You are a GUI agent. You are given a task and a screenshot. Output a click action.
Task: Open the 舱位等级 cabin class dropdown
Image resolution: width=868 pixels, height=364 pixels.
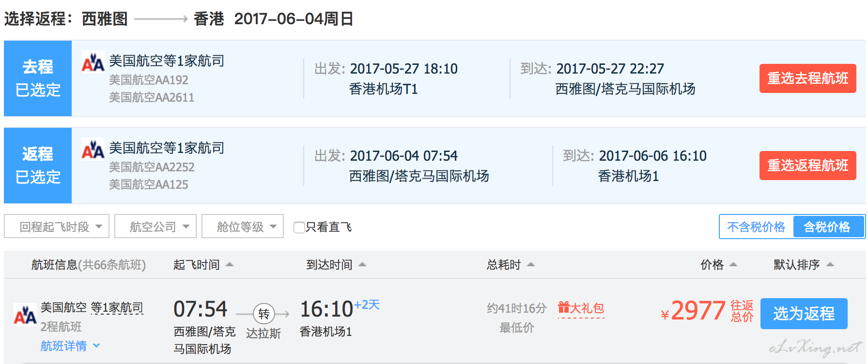[x=243, y=227]
